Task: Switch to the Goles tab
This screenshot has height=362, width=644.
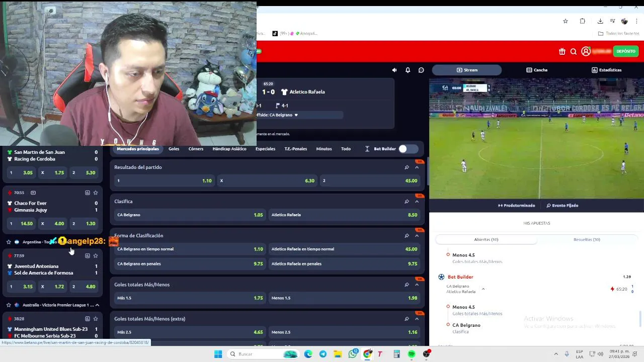Action: click(174, 149)
